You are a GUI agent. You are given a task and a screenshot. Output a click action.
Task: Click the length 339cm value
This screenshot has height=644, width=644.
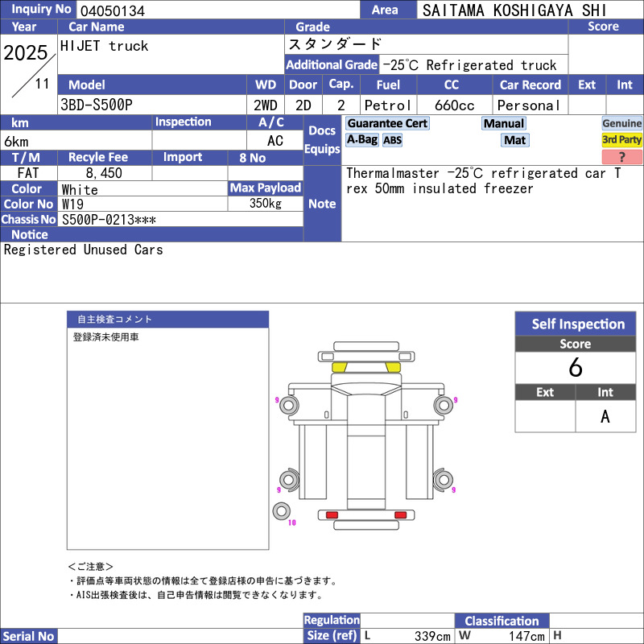[432, 636]
